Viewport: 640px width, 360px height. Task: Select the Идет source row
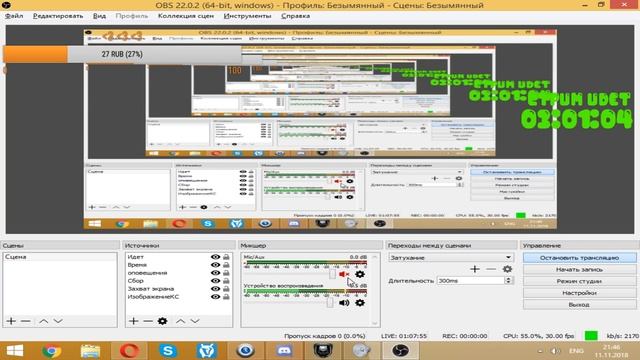[179, 257]
